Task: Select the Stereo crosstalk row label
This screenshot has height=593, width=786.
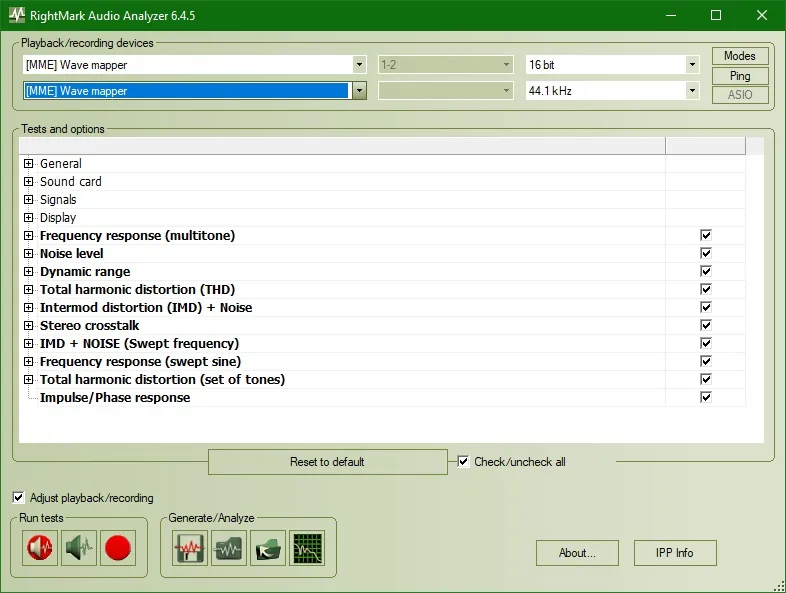Action: [x=90, y=325]
